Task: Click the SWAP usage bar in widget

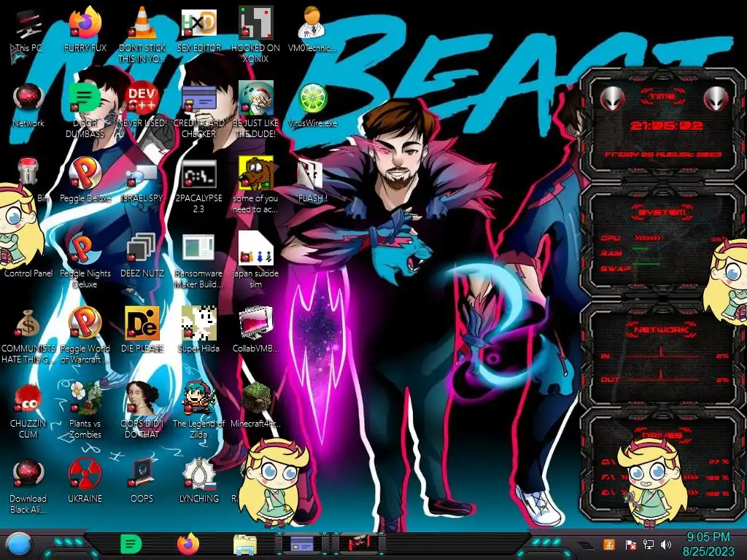Action: pos(646,264)
